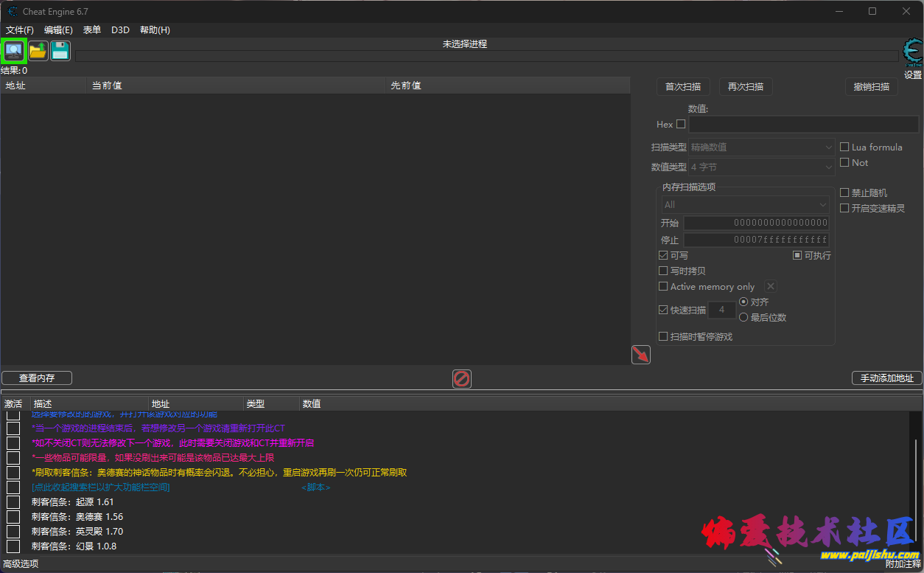This screenshot has width=924, height=573.
Task: Click the red no-entry stop icon
Action: pyautogui.click(x=461, y=379)
